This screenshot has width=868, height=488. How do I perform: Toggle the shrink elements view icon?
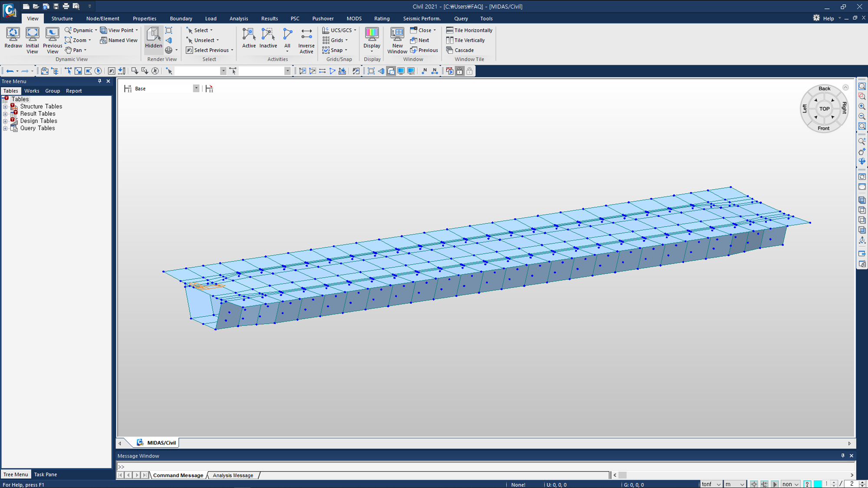(x=169, y=30)
